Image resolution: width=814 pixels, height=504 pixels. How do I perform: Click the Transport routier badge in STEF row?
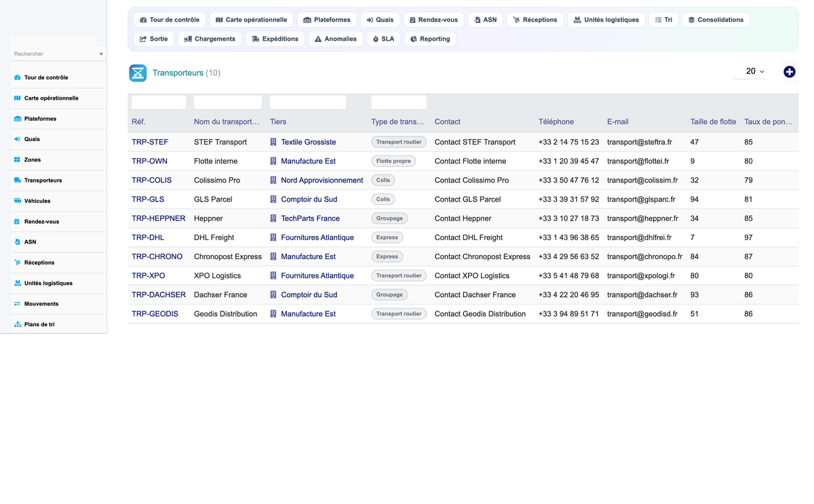pos(399,142)
